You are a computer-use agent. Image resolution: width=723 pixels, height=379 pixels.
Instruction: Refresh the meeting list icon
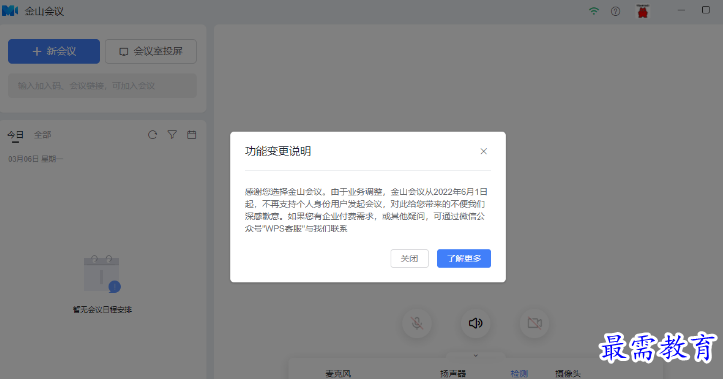click(153, 135)
